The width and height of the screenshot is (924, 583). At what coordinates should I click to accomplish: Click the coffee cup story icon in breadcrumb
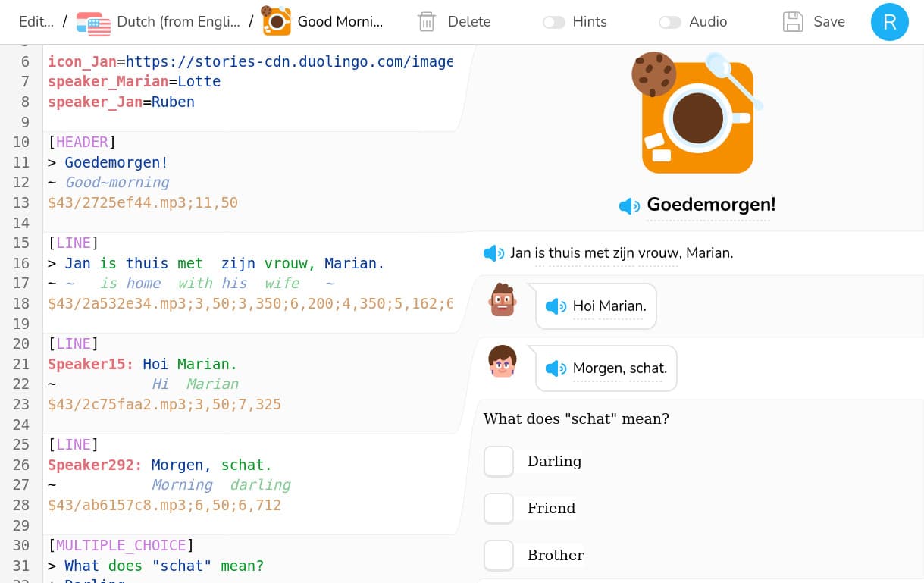276,21
